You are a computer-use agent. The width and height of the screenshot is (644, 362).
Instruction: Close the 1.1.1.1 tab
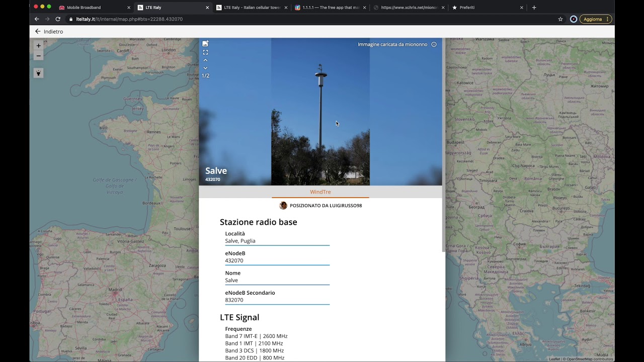(365, 8)
